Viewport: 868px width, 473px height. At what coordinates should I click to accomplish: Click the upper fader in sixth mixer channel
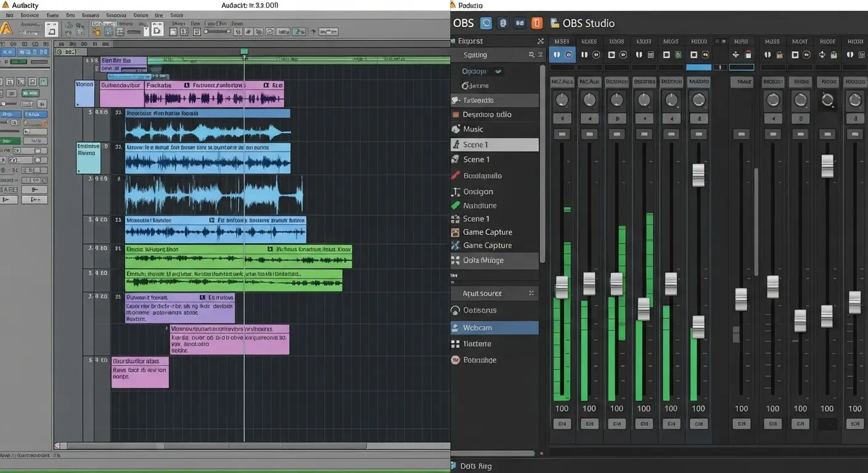tap(698, 175)
